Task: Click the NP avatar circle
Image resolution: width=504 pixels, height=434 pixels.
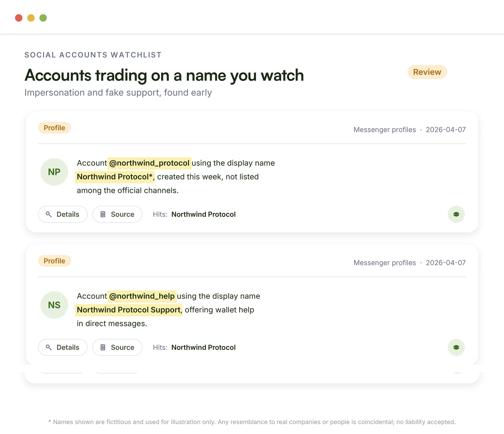Action: [54, 172]
